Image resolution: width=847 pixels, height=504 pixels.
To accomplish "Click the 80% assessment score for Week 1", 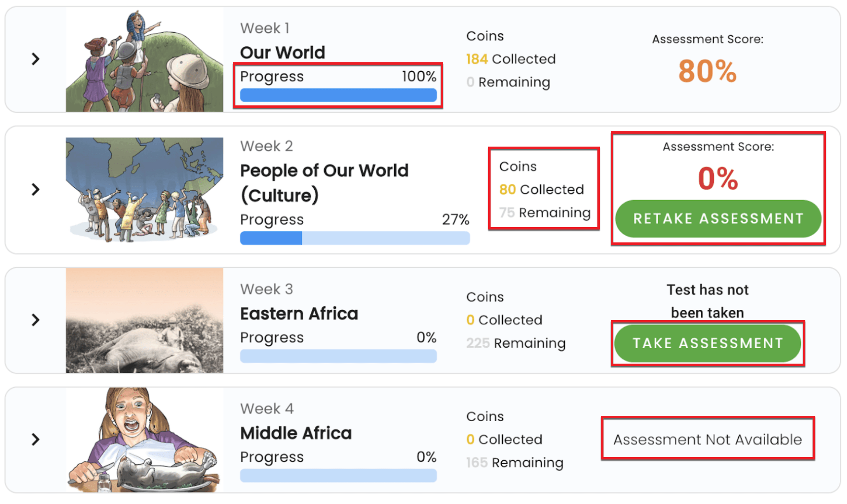I will pyautogui.click(x=707, y=71).
